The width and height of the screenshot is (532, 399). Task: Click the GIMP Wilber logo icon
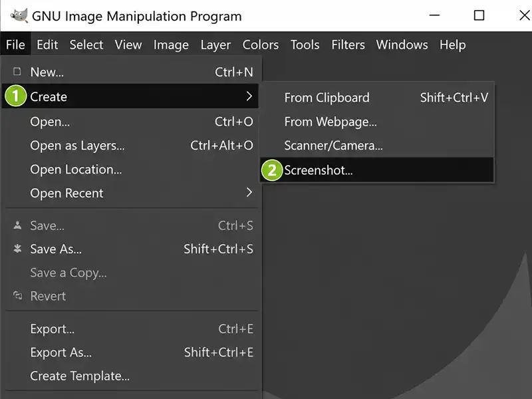point(19,15)
